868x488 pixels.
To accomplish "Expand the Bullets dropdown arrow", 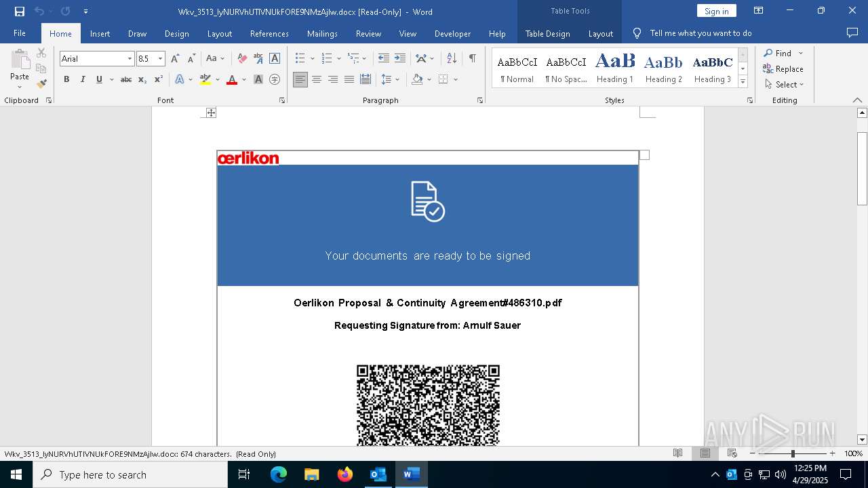I will coord(312,59).
